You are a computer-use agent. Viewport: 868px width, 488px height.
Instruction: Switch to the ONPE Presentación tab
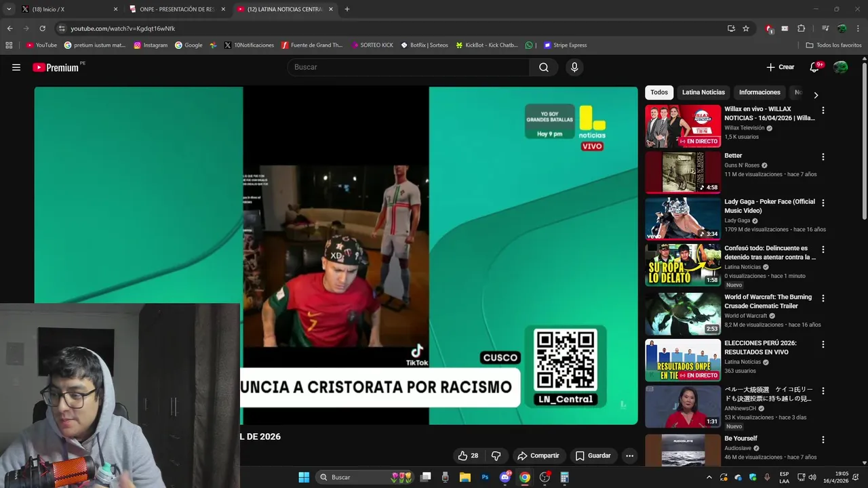pyautogui.click(x=176, y=9)
